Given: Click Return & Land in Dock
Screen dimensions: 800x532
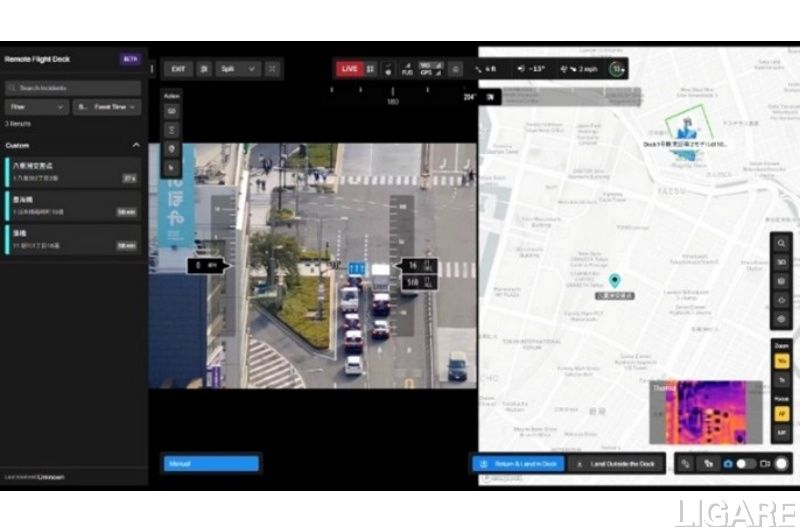Looking at the screenshot, I should (x=517, y=464).
